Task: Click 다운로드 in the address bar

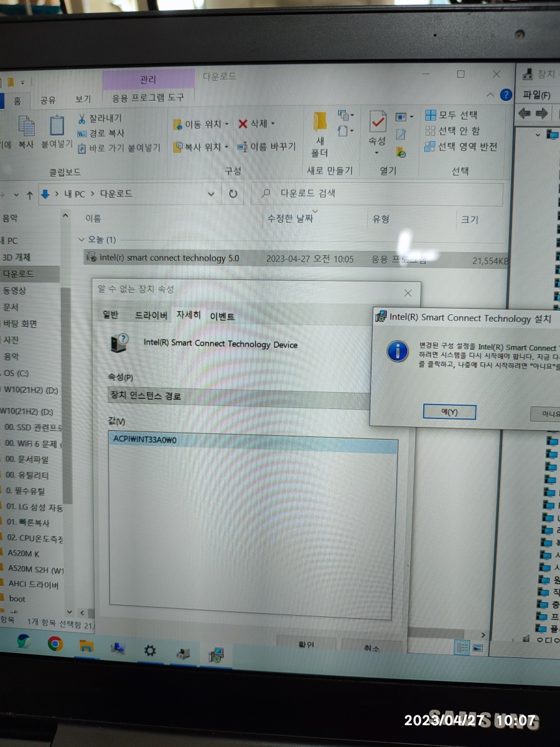Action: pyautogui.click(x=116, y=194)
